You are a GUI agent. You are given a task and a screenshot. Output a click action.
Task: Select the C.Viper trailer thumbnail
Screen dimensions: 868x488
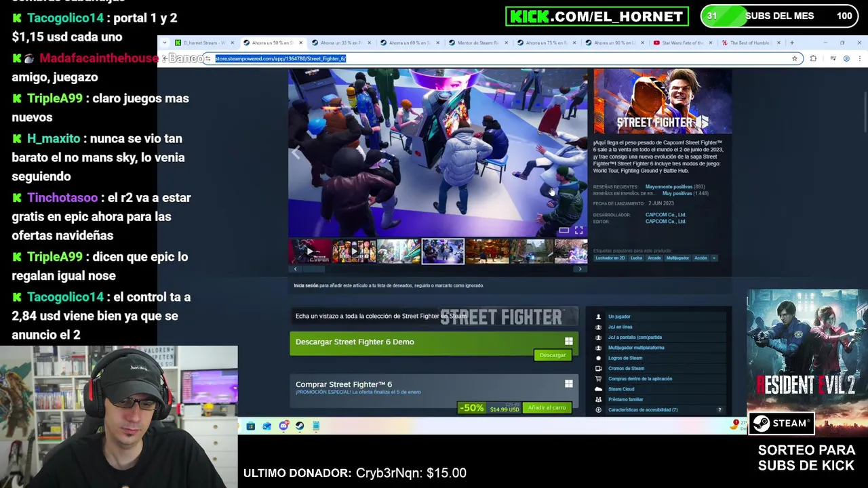pos(310,251)
